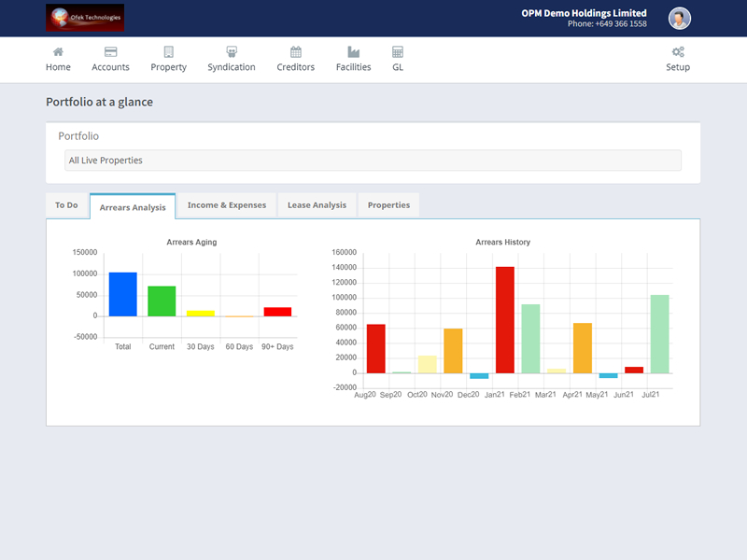Open the Setup gears icon
Screen dimensions: 747x560
coord(678,51)
